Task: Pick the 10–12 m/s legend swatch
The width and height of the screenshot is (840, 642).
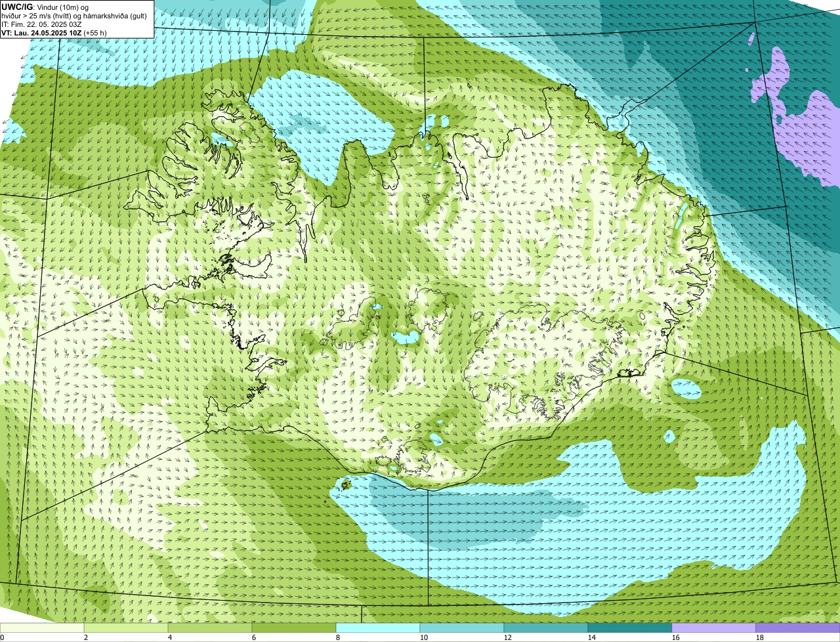Action: tap(462, 628)
